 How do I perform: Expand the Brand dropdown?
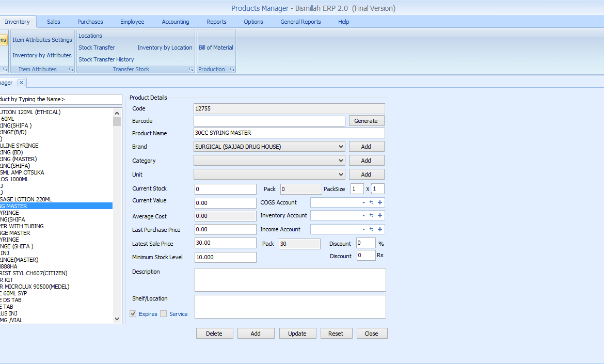341,147
